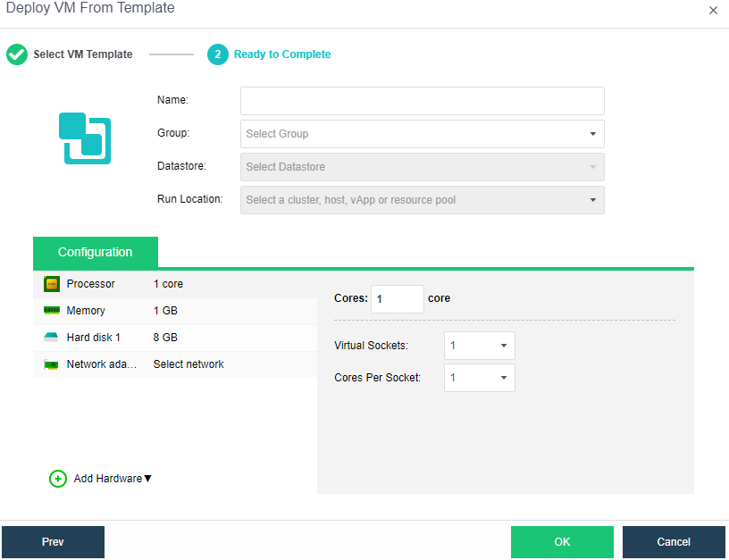729x560 pixels.
Task: Click the green checkmark step icon
Action: point(17,54)
